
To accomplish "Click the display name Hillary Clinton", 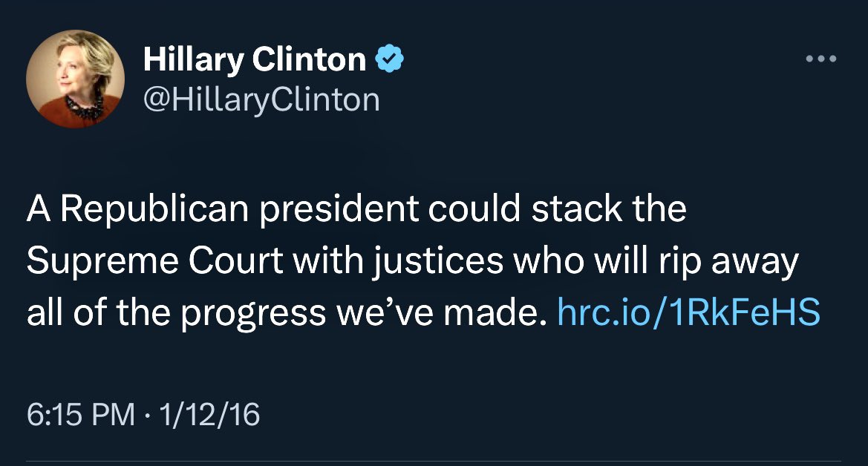I will pos(254,60).
